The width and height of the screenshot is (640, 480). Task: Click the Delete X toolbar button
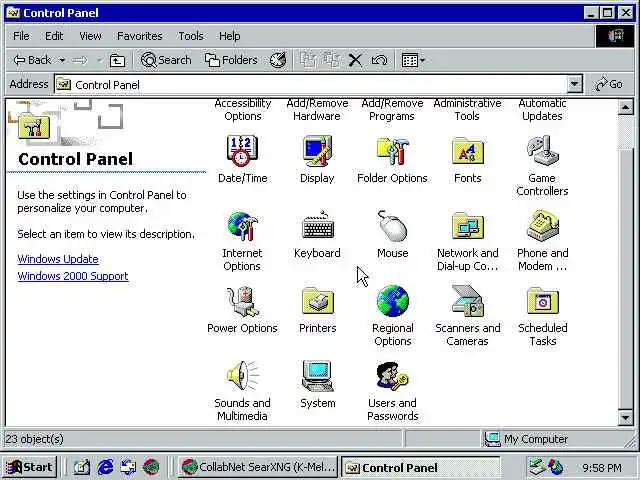355,60
